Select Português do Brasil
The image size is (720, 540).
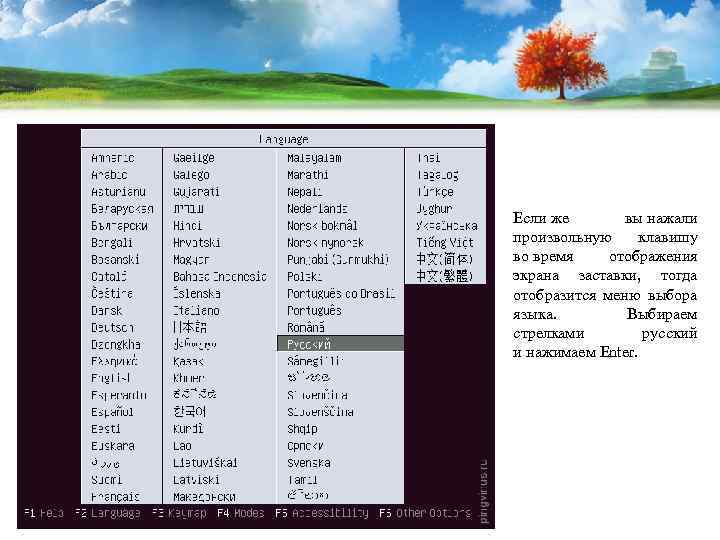point(341,294)
